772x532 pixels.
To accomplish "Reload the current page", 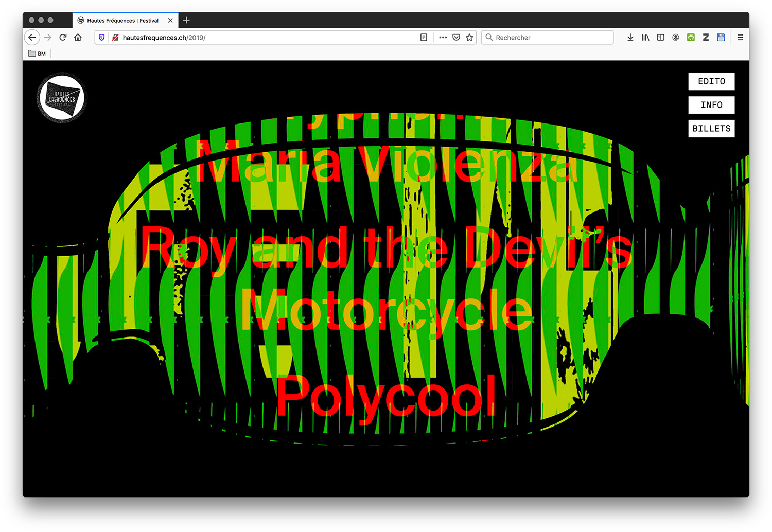I will coord(63,37).
